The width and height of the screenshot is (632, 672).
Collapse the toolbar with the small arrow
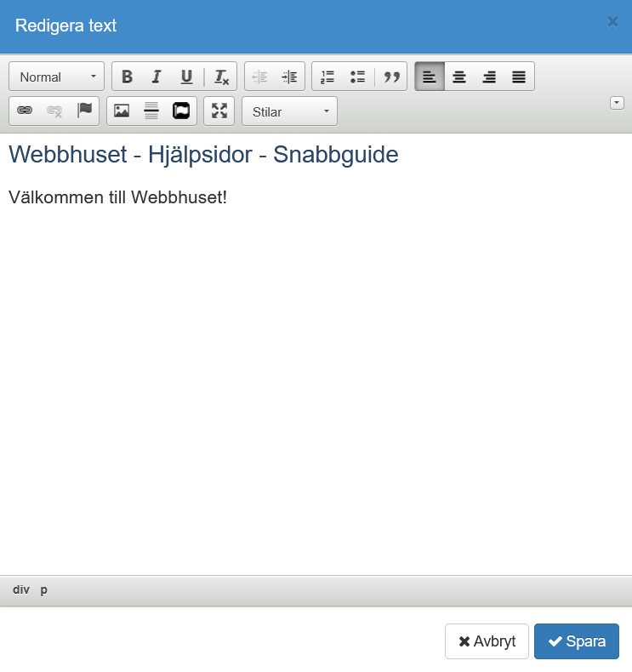(617, 102)
